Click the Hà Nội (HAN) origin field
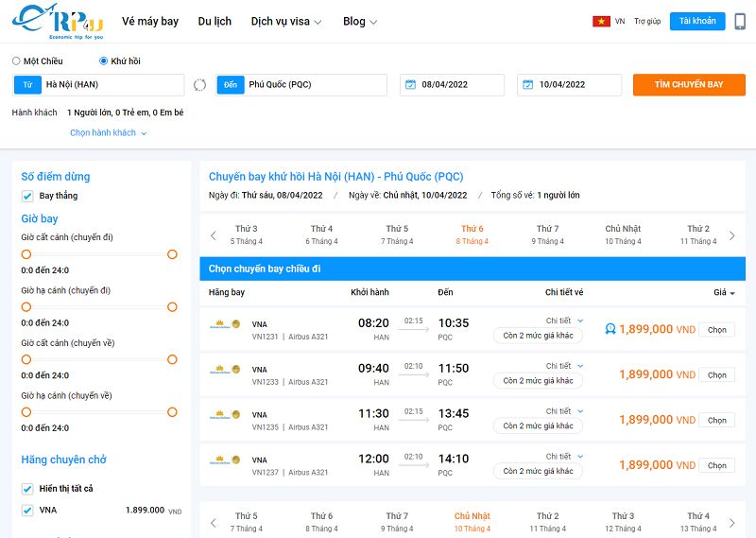This screenshot has height=538, width=756. 98,85
